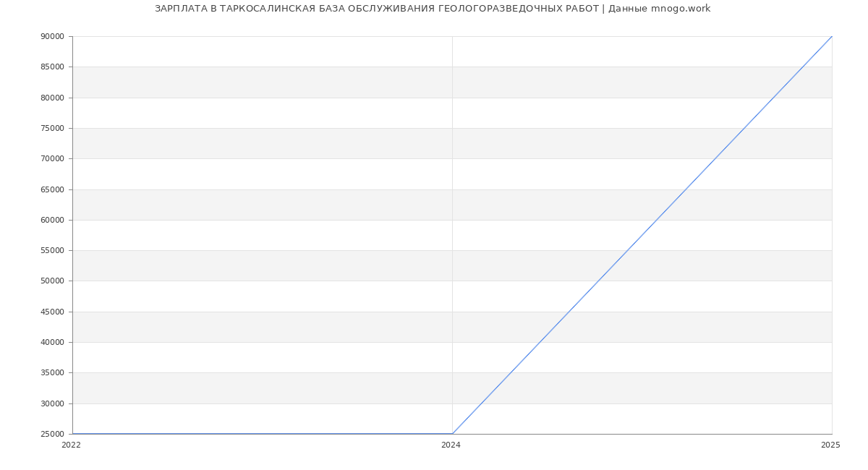Click the line's 2024 data point
The image size is (868, 470).
(452, 434)
